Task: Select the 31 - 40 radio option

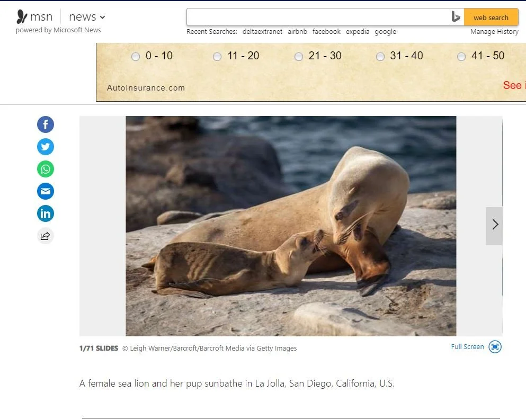Action: coord(380,56)
